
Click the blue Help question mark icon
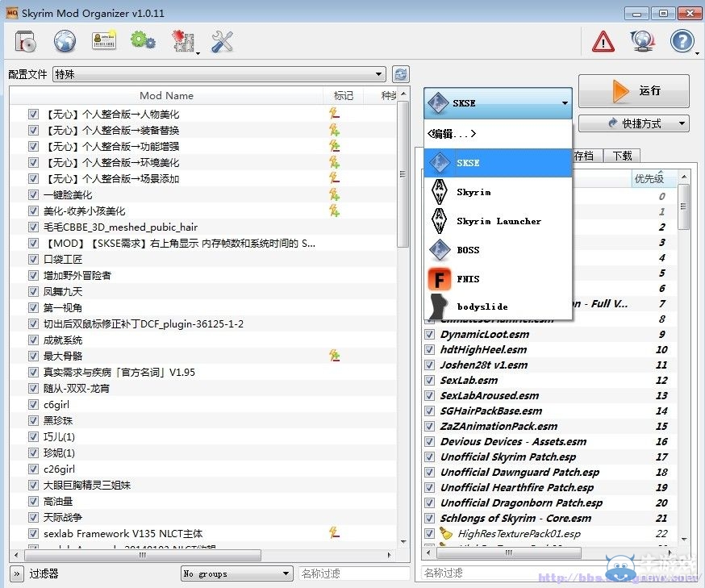click(x=682, y=42)
